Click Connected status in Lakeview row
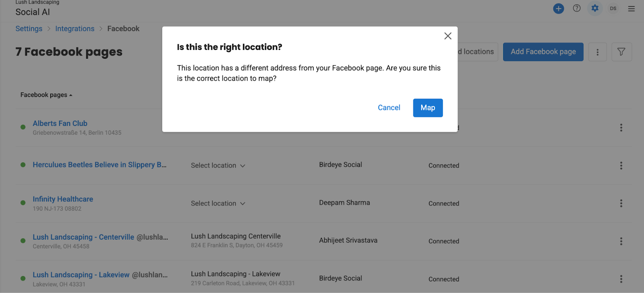 pos(444,279)
